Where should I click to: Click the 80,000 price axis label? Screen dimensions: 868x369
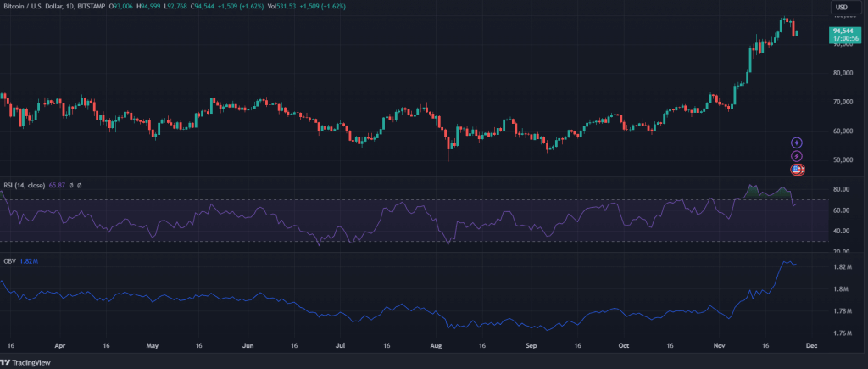click(842, 73)
